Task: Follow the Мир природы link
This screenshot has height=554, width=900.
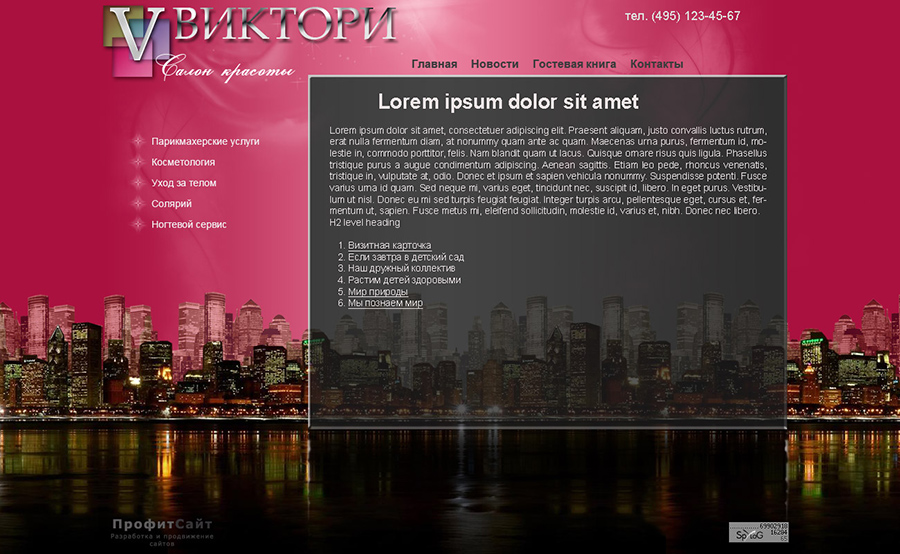Action: [377, 292]
